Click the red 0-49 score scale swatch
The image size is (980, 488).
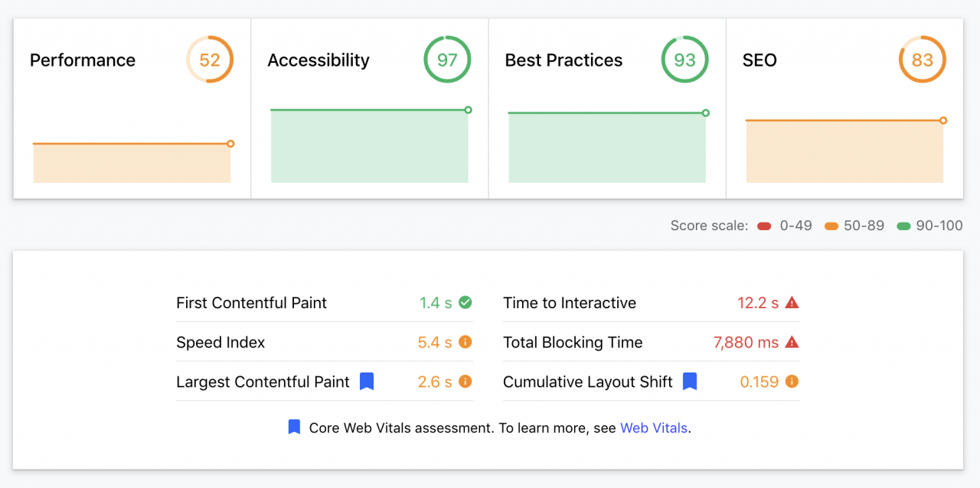coord(763,226)
